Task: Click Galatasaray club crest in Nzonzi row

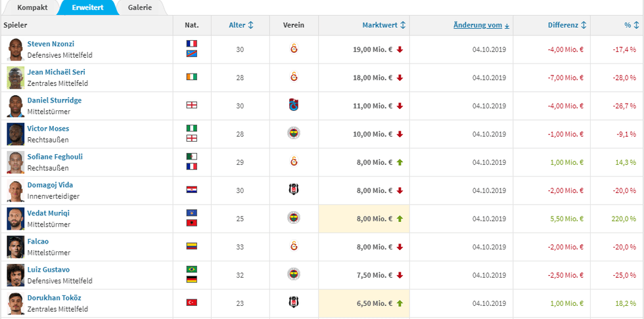Action: [294, 49]
